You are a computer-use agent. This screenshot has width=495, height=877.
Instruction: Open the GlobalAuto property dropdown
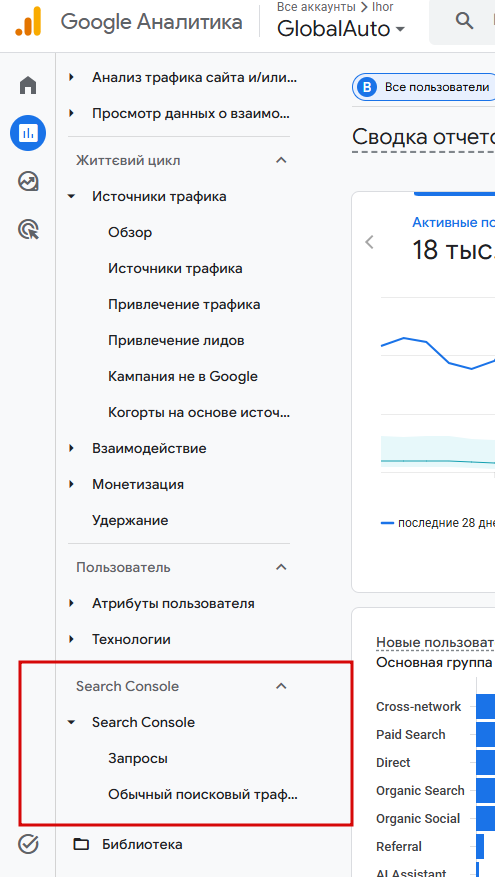[x=341, y=29]
